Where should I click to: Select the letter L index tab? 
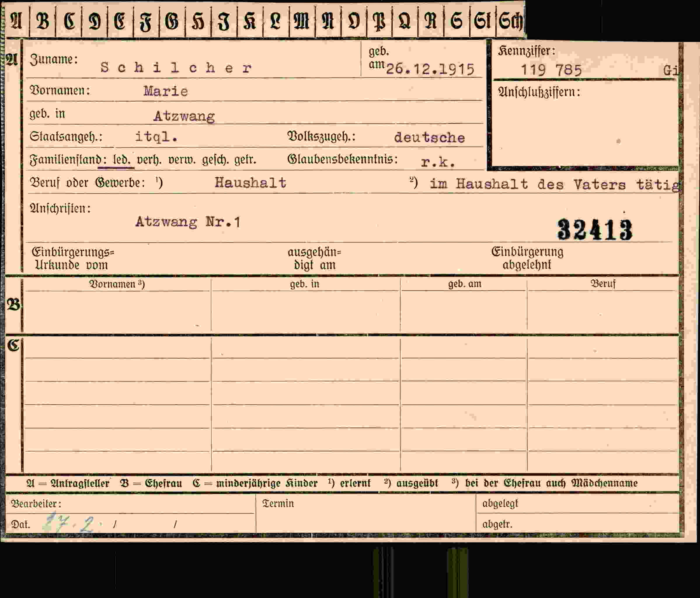[x=276, y=21]
